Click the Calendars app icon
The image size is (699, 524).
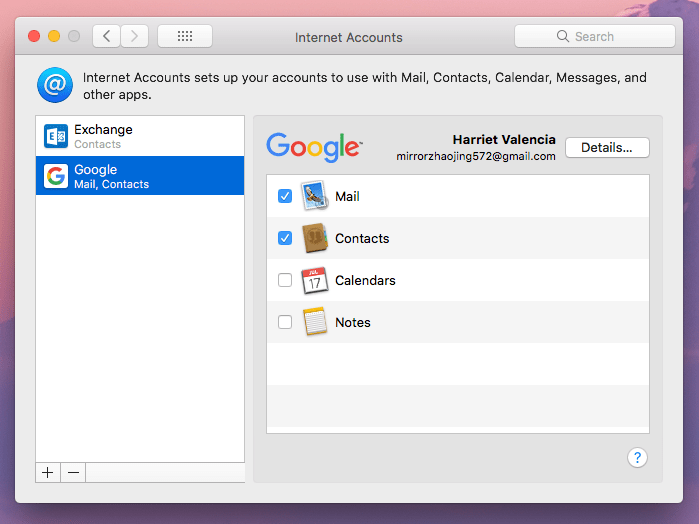(x=314, y=280)
